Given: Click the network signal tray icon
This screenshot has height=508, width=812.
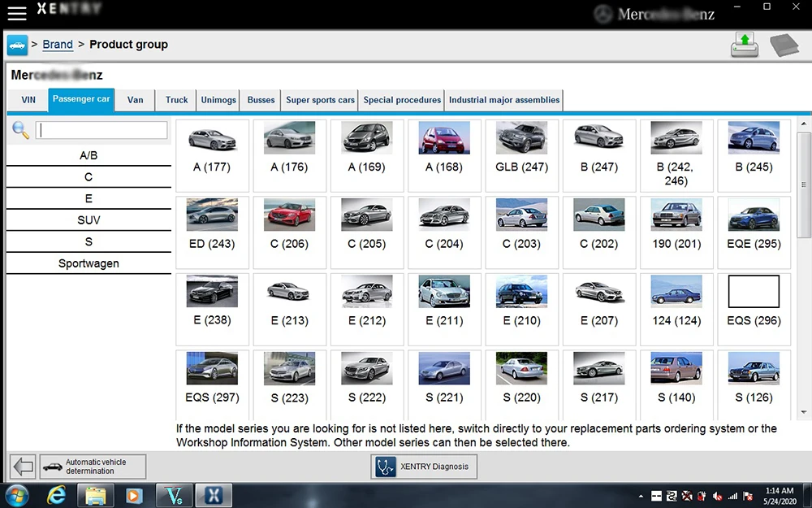Looking at the screenshot, I should [x=732, y=496].
